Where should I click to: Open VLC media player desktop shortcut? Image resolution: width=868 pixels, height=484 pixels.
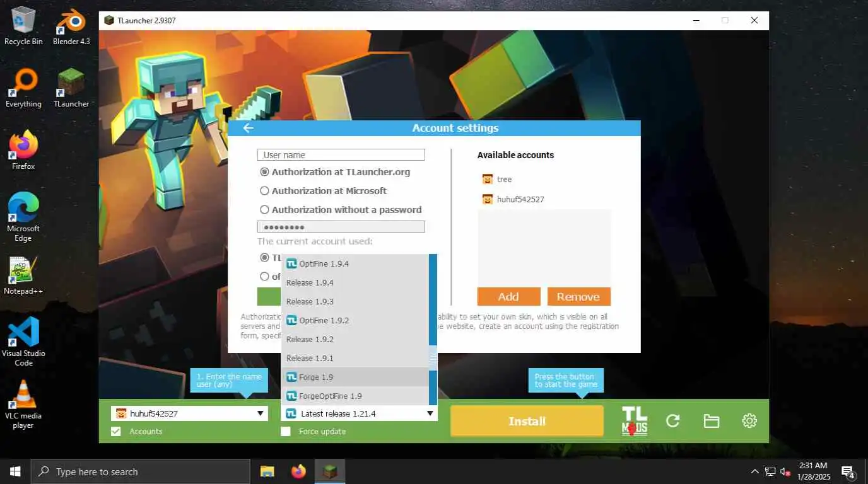point(24,405)
